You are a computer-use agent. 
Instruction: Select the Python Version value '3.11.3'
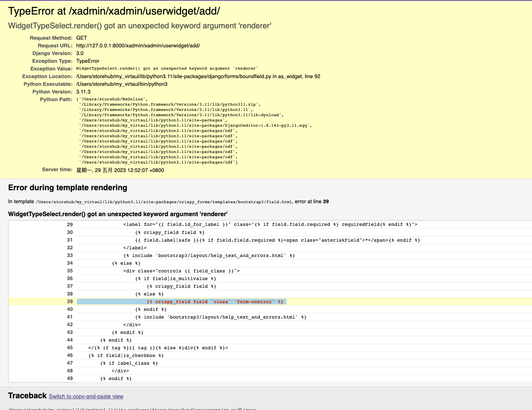click(x=83, y=92)
